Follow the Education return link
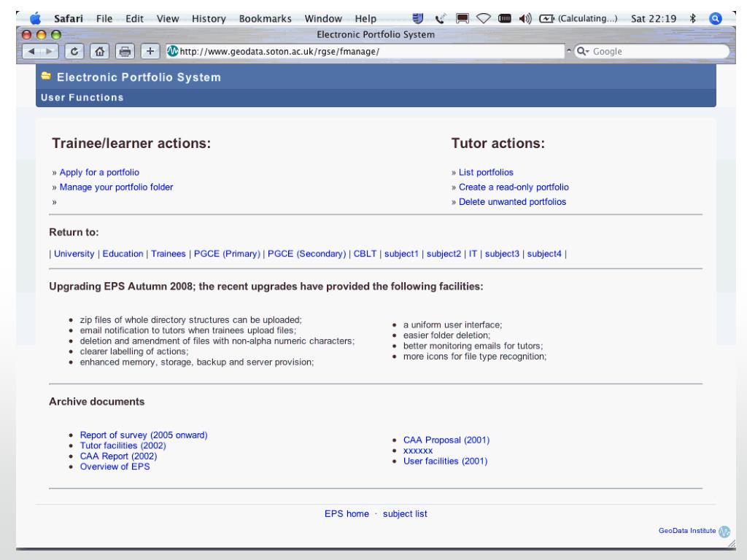This screenshot has height=560, width=747. point(123,254)
